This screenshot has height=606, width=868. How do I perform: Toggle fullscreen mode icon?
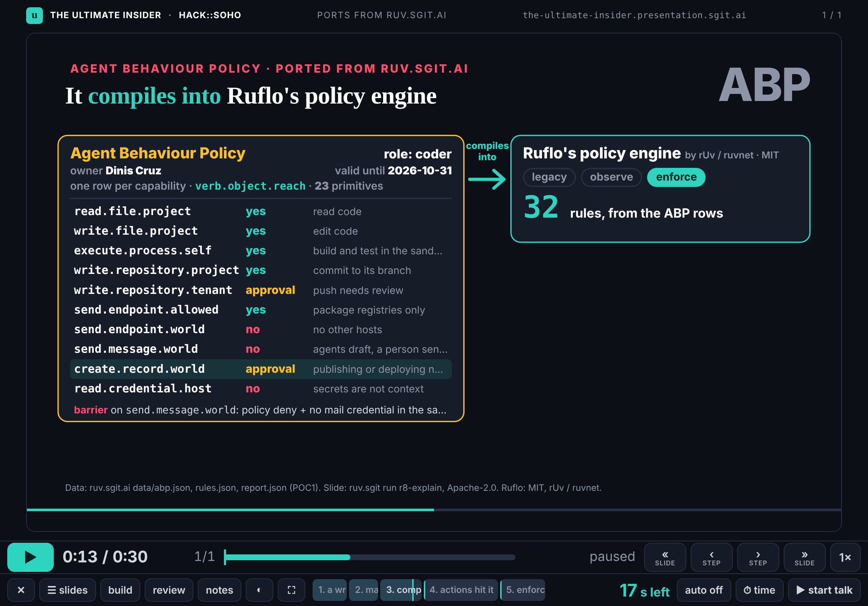click(291, 590)
